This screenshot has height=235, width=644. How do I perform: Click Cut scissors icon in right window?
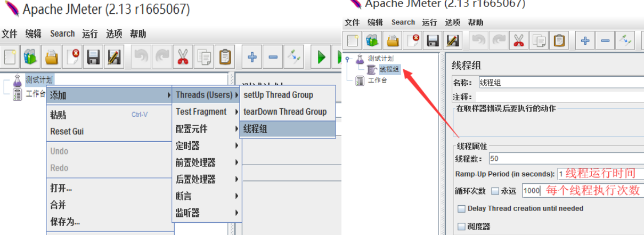(518, 40)
